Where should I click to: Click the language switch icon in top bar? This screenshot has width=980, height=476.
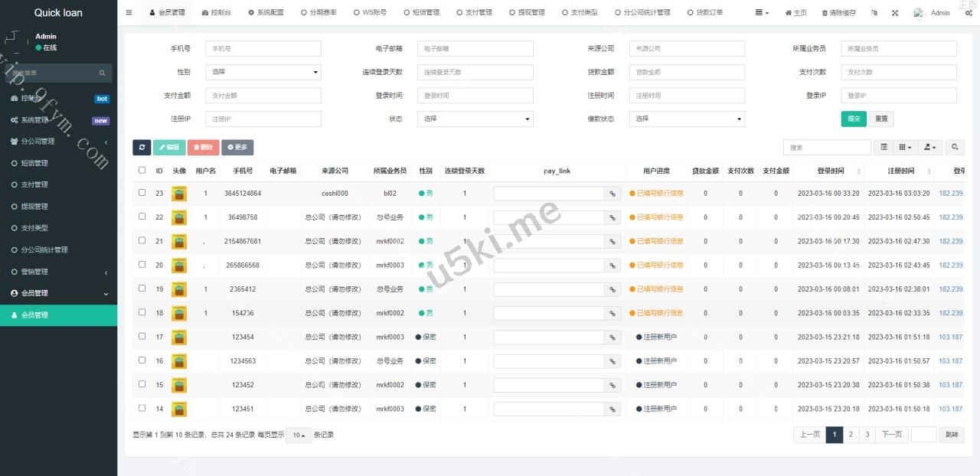874,13
